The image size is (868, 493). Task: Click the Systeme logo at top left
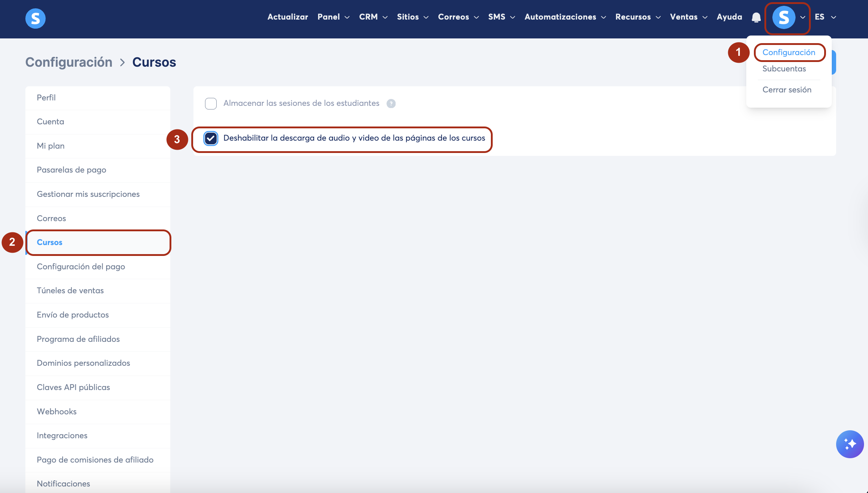point(36,18)
